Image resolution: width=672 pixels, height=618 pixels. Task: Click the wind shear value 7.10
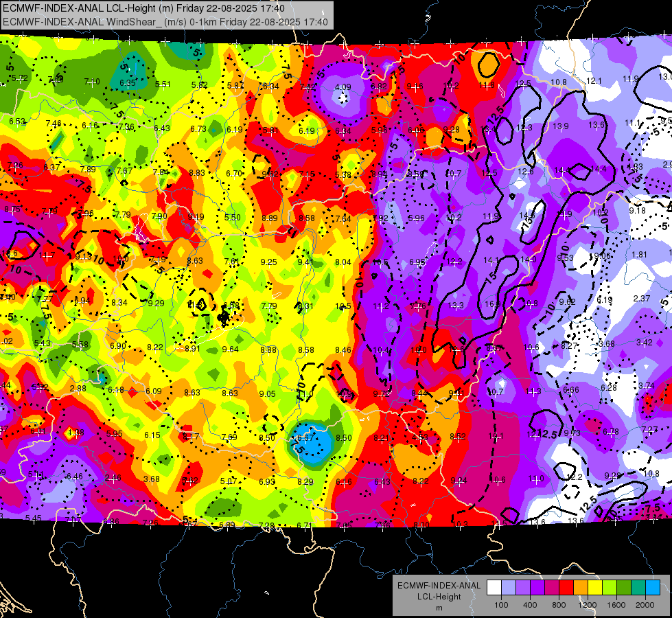click(92, 81)
